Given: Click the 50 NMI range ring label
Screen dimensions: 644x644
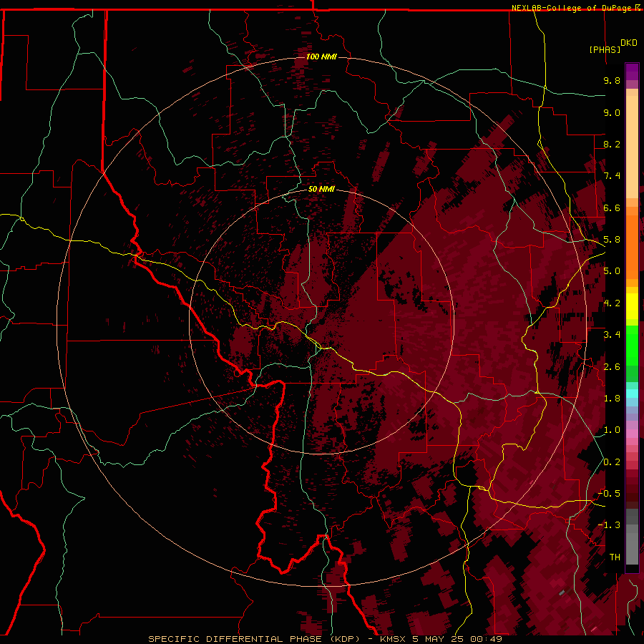Looking at the screenshot, I should [321, 189].
